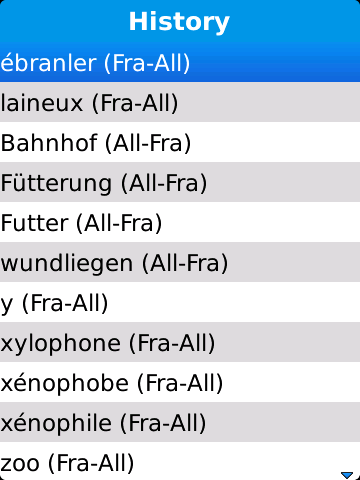Open laineux (Fra-All) from history

(x=180, y=102)
